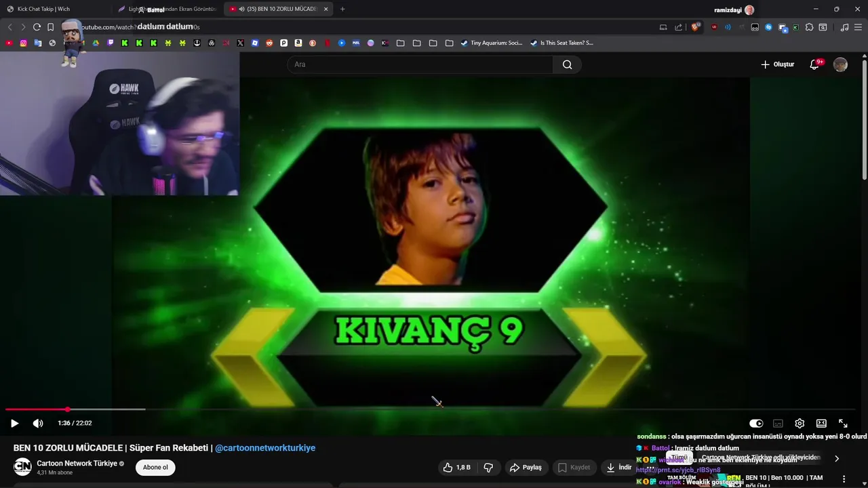Go back in browser history
The height and width of the screenshot is (488, 868).
coord(9,27)
